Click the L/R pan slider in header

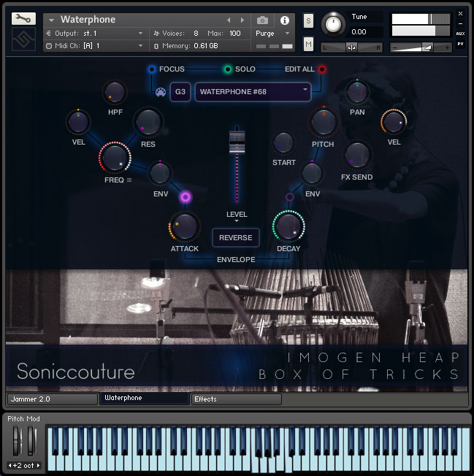351,47
